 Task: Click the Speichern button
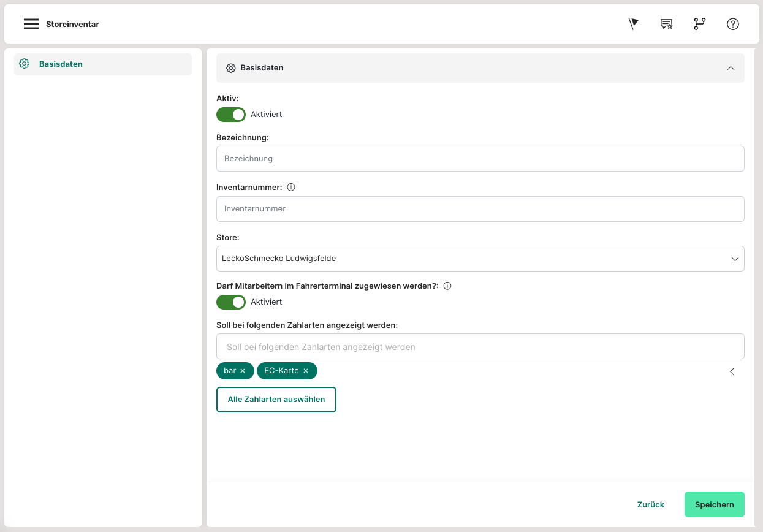[x=714, y=504]
